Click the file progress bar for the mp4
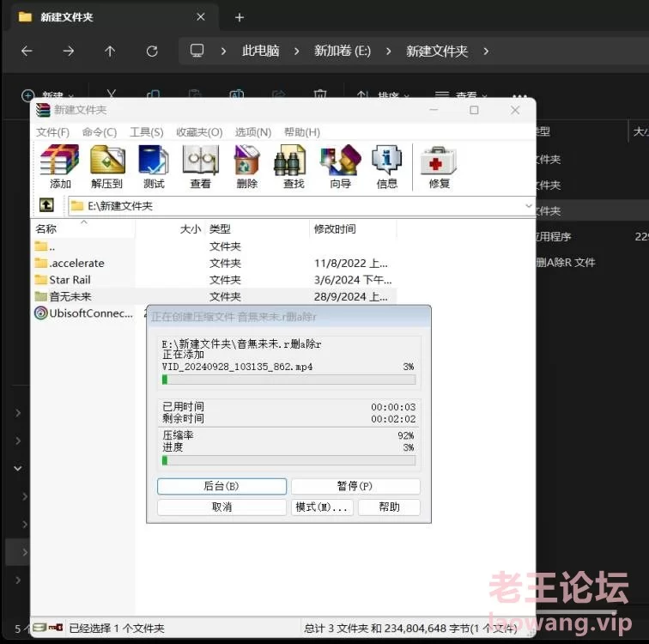The width and height of the screenshot is (649, 644). coord(288,380)
